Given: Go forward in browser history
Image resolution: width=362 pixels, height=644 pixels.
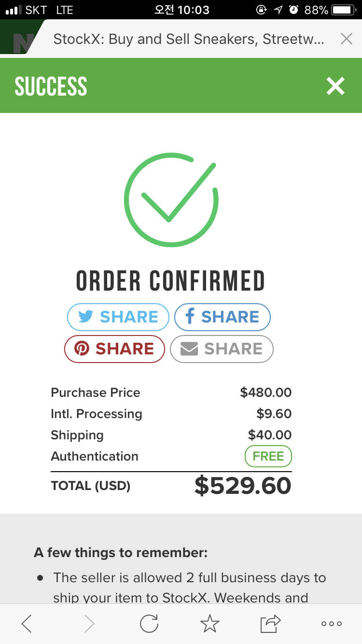Looking at the screenshot, I should [x=89, y=624].
